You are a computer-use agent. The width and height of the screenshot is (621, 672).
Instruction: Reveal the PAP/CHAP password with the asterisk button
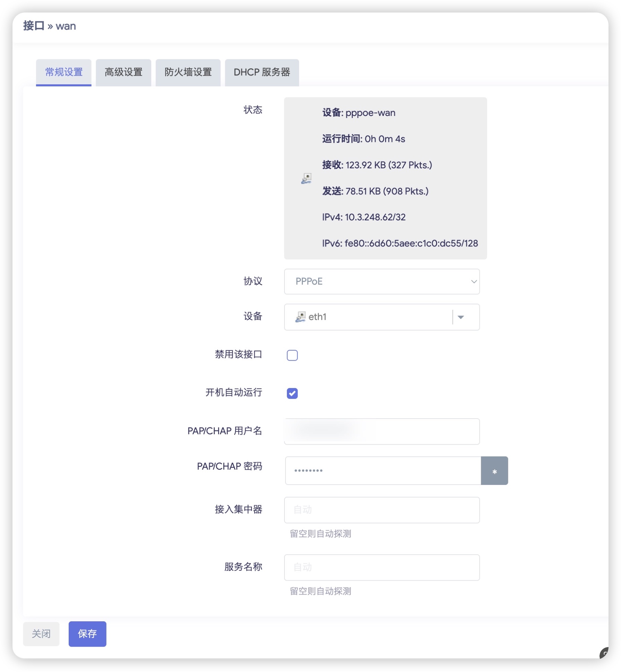pyautogui.click(x=494, y=471)
